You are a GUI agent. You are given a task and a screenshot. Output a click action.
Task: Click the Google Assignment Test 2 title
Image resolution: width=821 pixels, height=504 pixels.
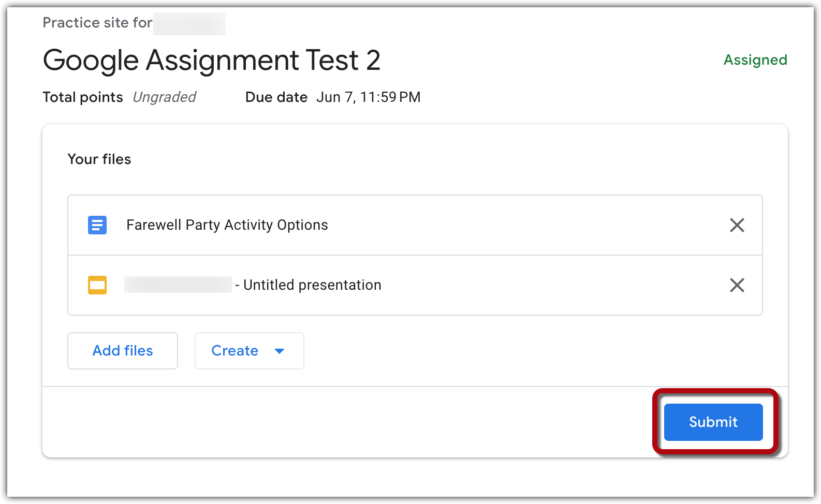212,60
